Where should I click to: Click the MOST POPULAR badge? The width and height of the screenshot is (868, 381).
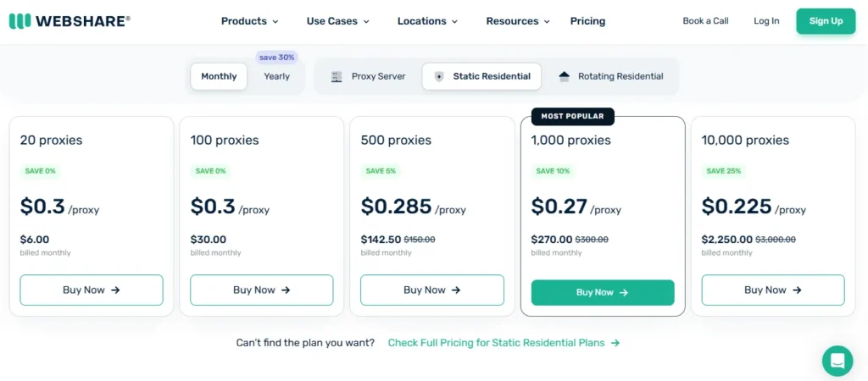(x=573, y=116)
